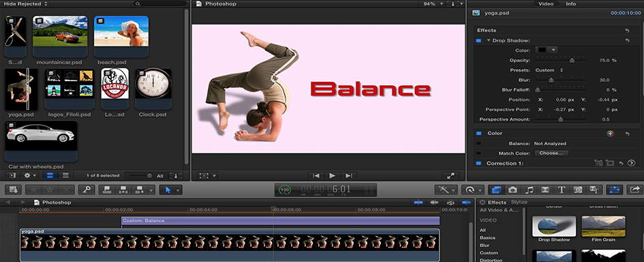The image size is (644, 262).
Task: Toggle the Correction 1 checkbox
Action: point(478,163)
